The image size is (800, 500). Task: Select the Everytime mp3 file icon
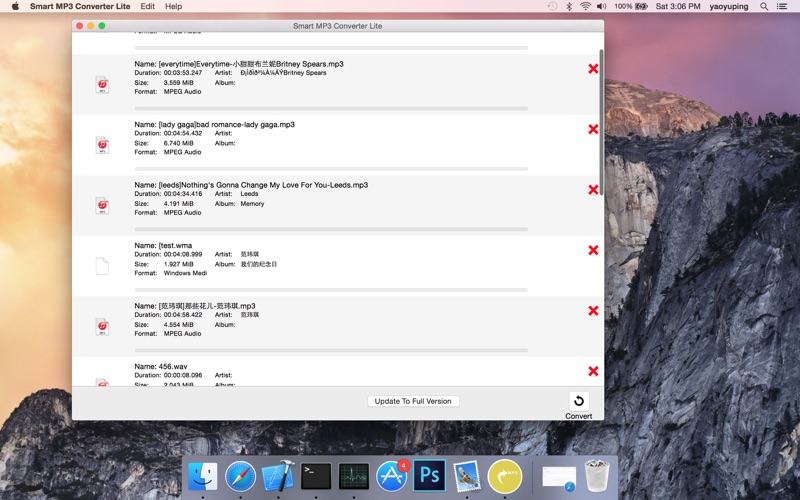click(103, 85)
